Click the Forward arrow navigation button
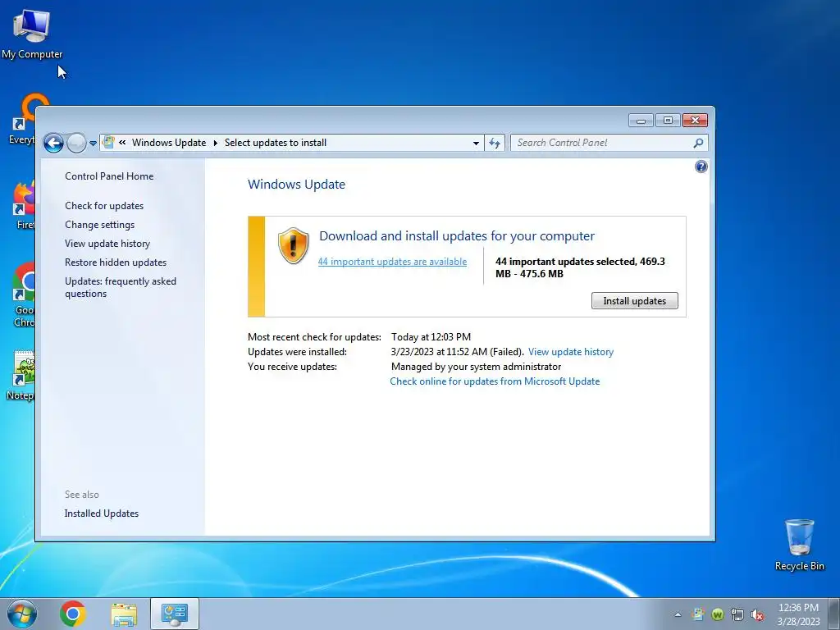Image resolution: width=840 pixels, height=630 pixels. [x=76, y=143]
